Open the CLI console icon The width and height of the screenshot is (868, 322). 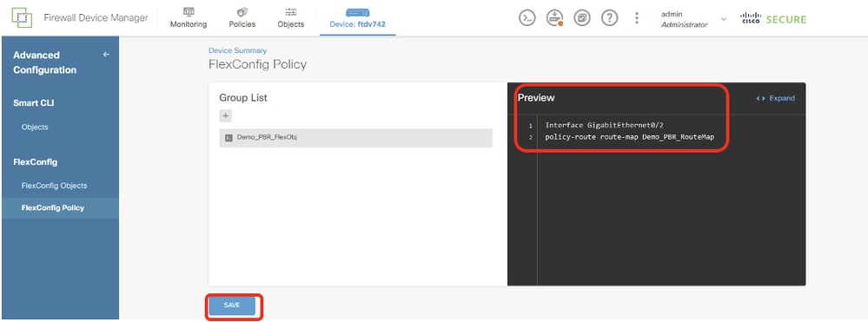pos(527,18)
